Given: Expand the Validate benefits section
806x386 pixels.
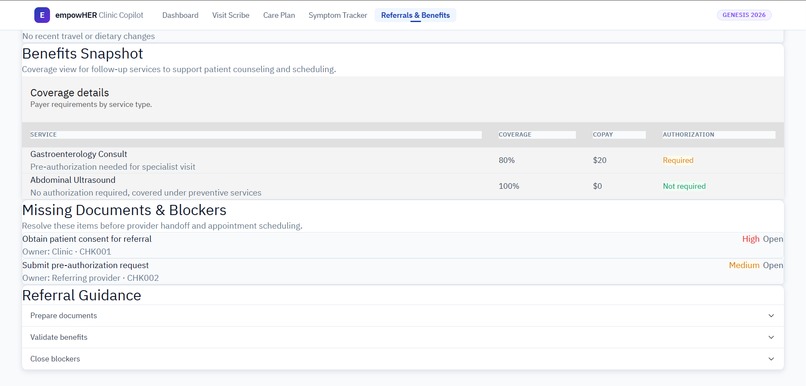Looking at the screenshot, I should (x=402, y=337).
